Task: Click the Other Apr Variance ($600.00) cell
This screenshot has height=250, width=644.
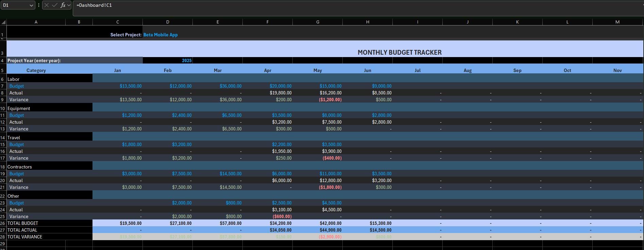Action: coord(268,216)
